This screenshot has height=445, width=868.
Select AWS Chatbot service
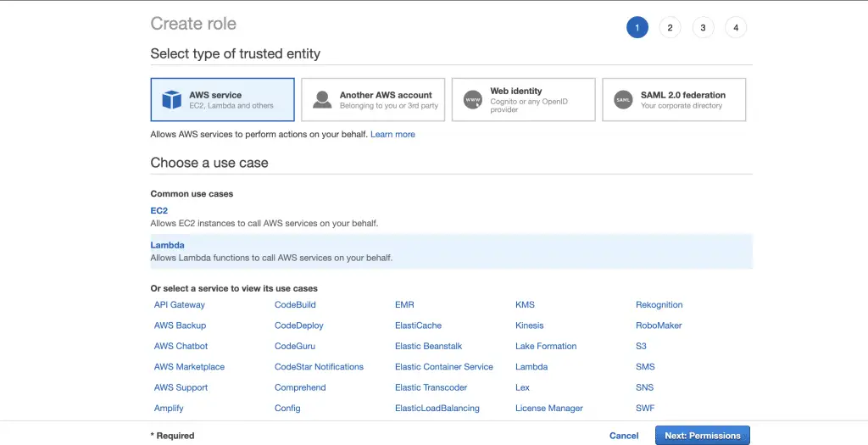[x=181, y=347]
